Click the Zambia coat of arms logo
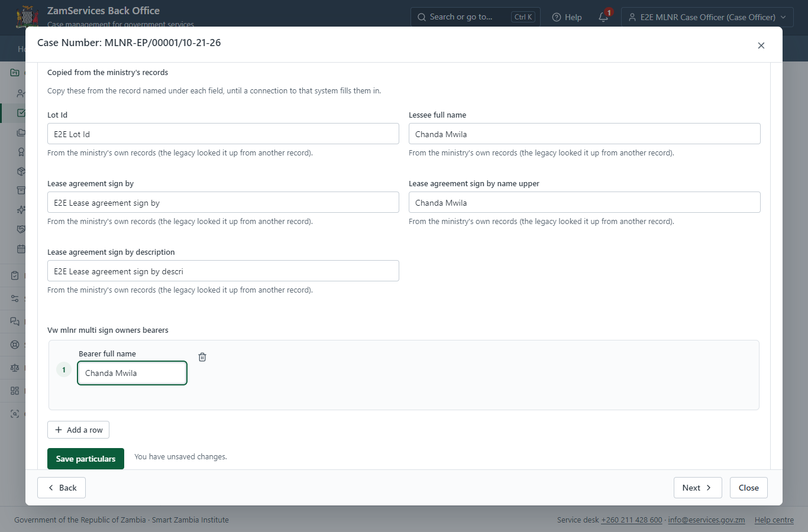This screenshot has width=808, height=532. [27, 17]
